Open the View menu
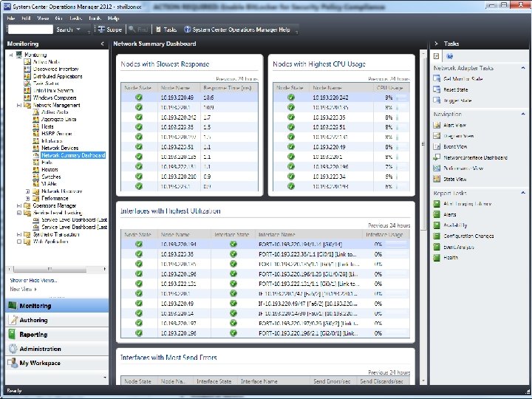 (x=43, y=18)
